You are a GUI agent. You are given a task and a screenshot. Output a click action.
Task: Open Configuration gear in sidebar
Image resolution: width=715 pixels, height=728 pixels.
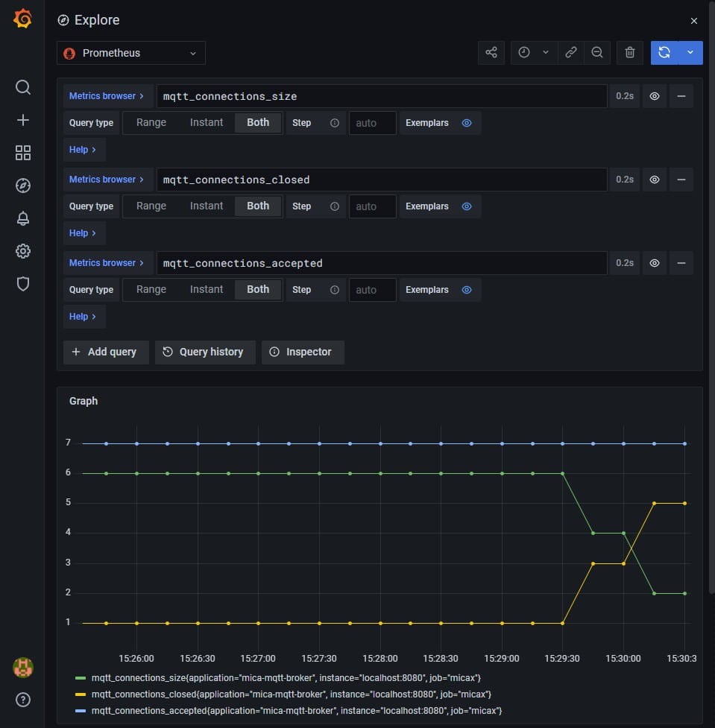(x=23, y=251)
